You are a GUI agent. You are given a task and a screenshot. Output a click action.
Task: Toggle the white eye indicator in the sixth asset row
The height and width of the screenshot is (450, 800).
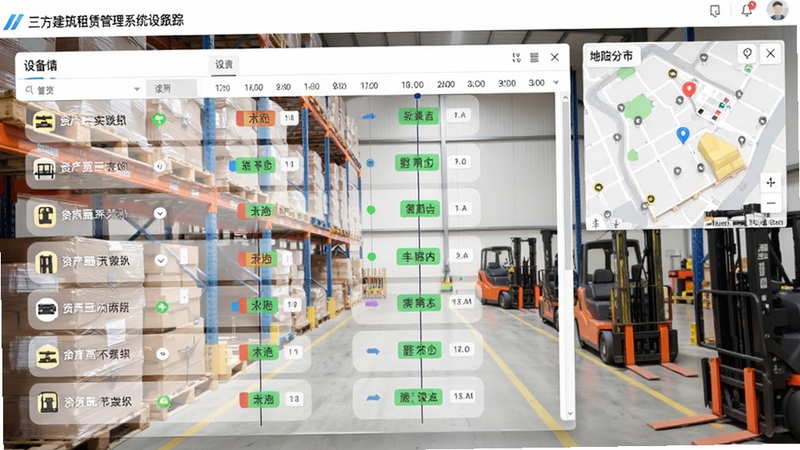163,354
